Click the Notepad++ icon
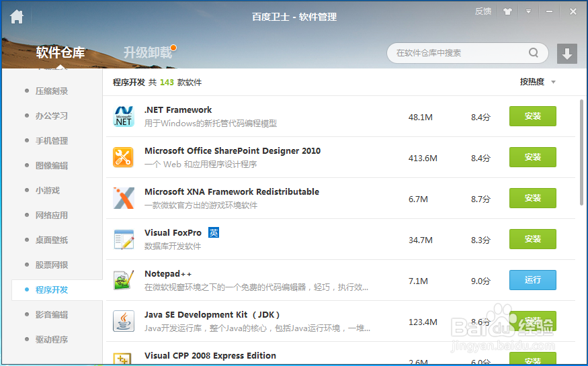This screenshot has height=366, width=588. point(124,280)
